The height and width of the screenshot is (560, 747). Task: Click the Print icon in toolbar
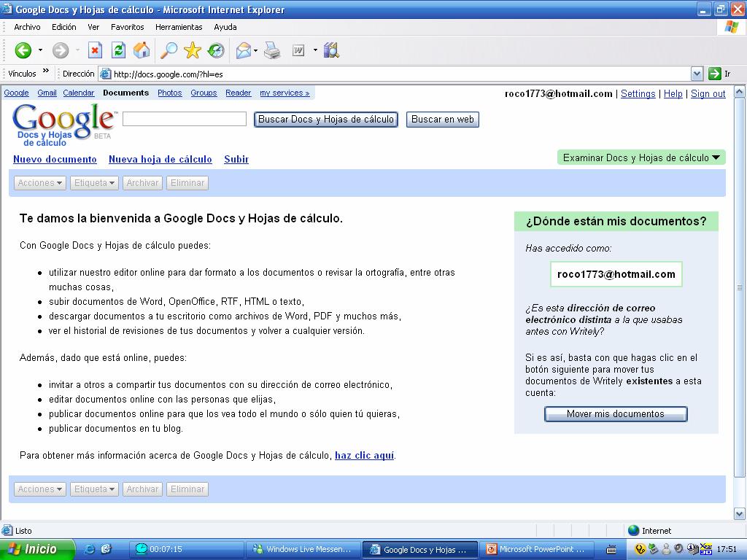point(272,50)
